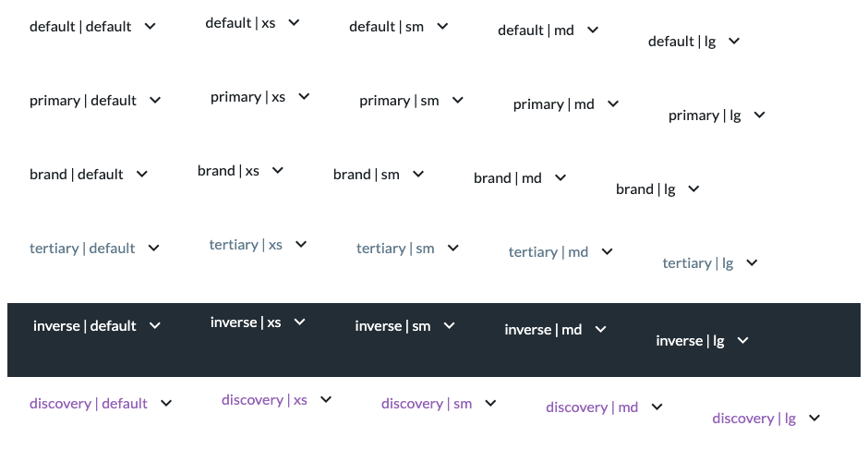The height and width of the screenshot is (462, 868).
Task: Open the tertiary | sm dropdown
Action: [407, 249]
